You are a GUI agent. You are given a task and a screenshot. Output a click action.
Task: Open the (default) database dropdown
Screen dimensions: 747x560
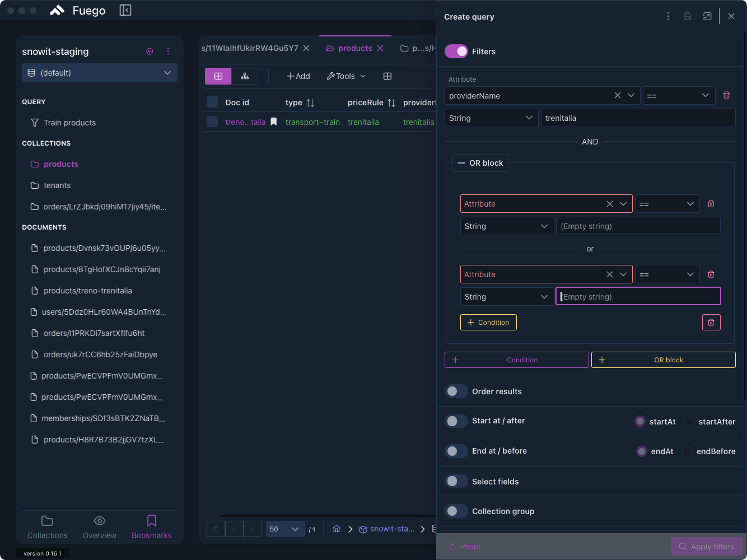[100, 73]
